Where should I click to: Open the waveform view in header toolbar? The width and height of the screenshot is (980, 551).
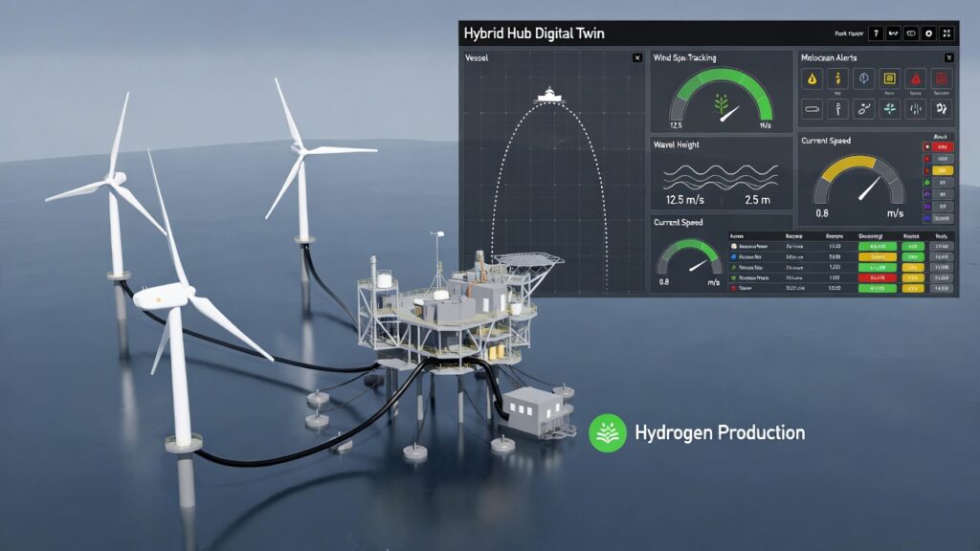pyautogui.click(x=893, y=33)
